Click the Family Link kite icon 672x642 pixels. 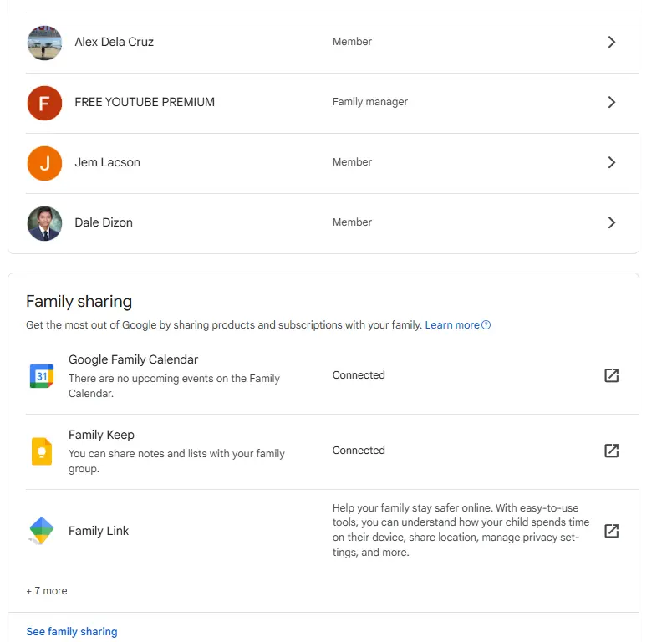[x=41, y=531]
